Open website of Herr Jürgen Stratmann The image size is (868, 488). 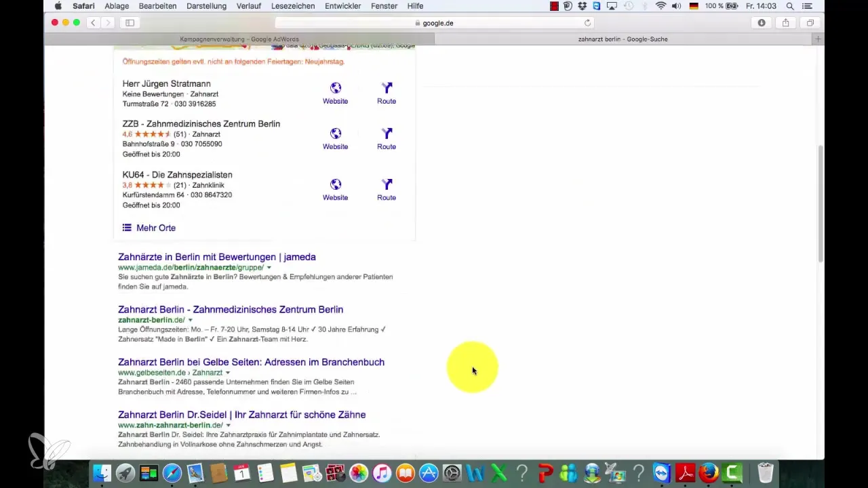[335, 94]
